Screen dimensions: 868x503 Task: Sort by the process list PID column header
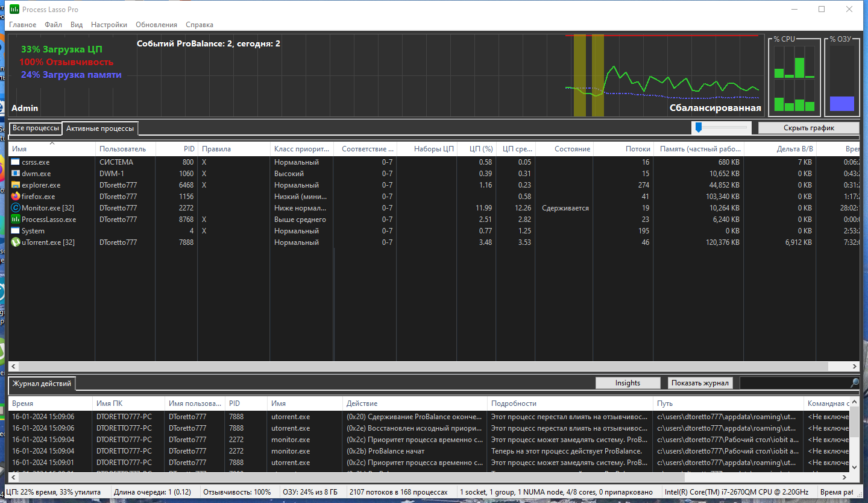177,148
